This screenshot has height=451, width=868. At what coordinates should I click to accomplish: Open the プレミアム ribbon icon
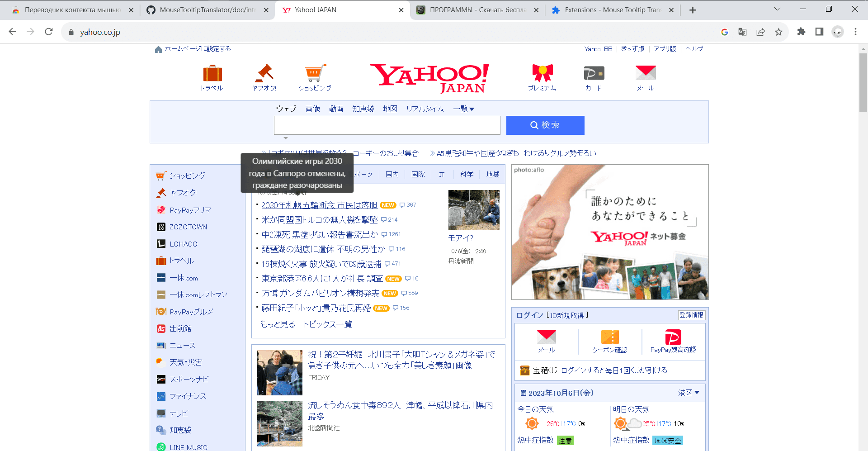point(542,73)
